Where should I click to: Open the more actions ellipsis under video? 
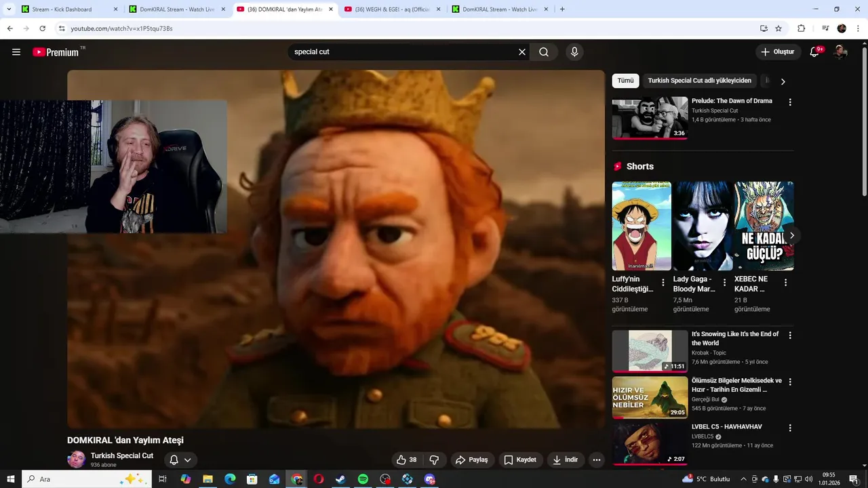coord(597,460)
